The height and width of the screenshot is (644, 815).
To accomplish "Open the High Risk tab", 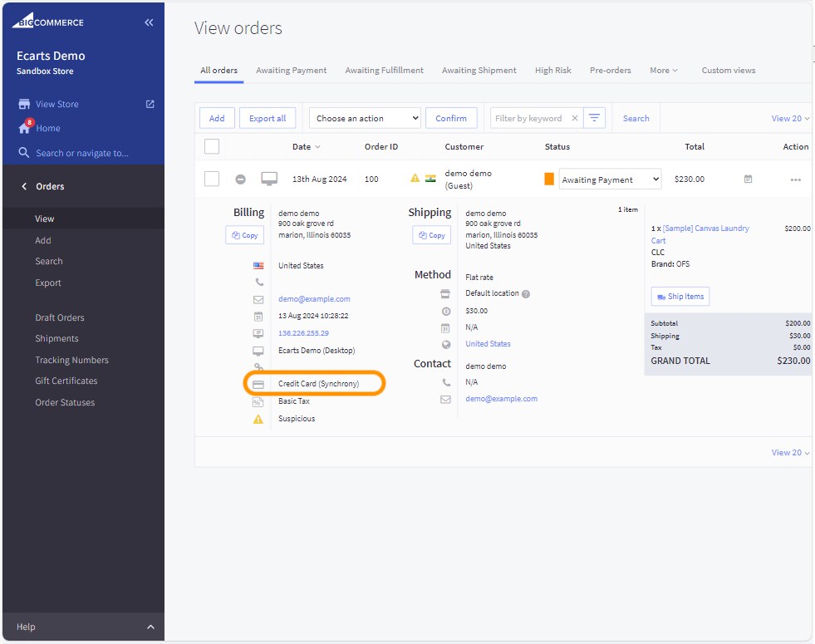I will 553,71.
